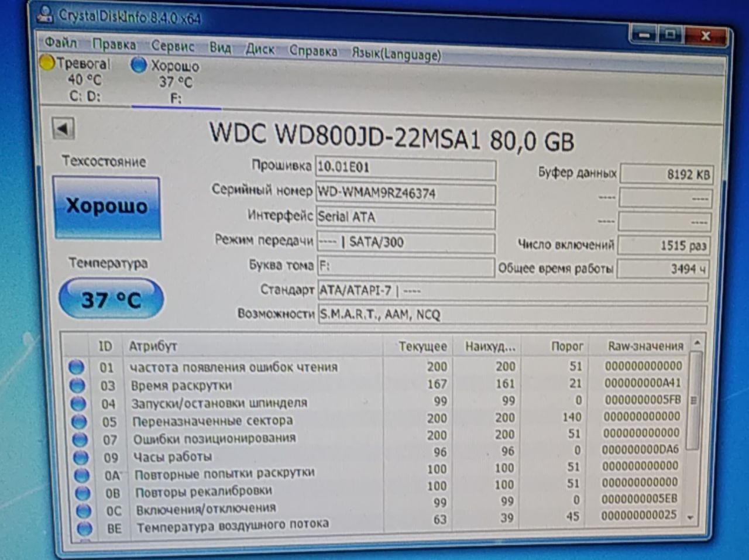Click the previous disk arrow button
Viewport: 749px width, 560px height.
tap(63, 129)
